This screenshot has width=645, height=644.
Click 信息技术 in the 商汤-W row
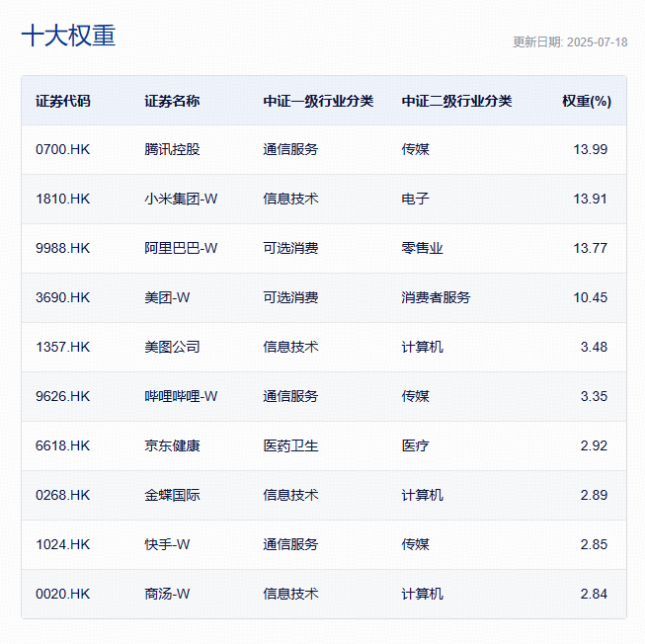[x=290, y=594]
